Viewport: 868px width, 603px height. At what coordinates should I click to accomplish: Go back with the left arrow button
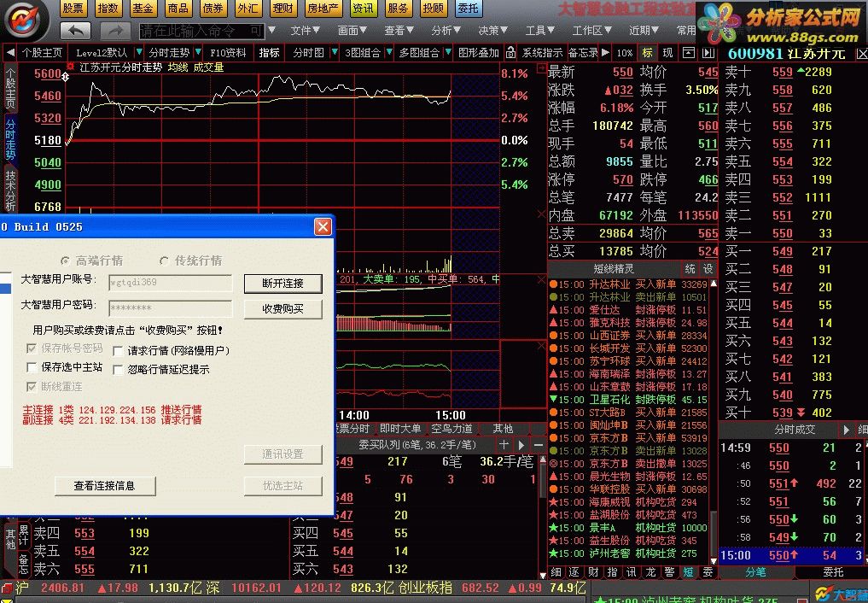76,31
